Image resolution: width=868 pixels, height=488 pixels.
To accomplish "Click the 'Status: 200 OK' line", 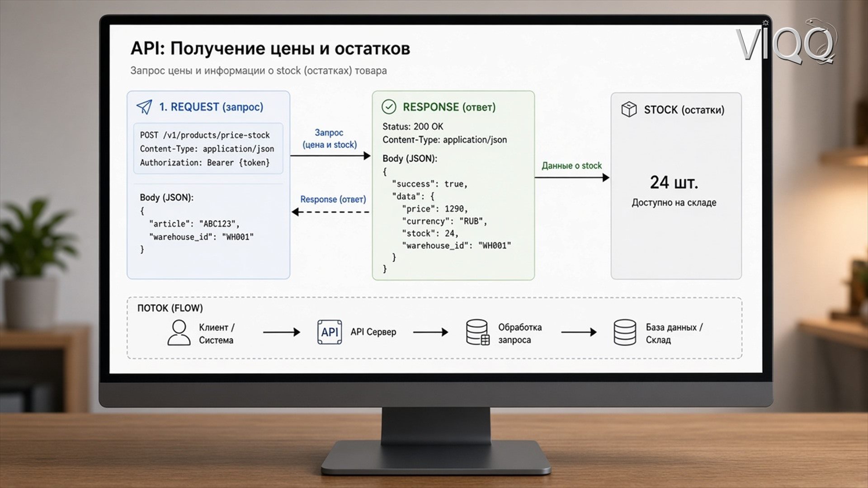I will 413,127.
